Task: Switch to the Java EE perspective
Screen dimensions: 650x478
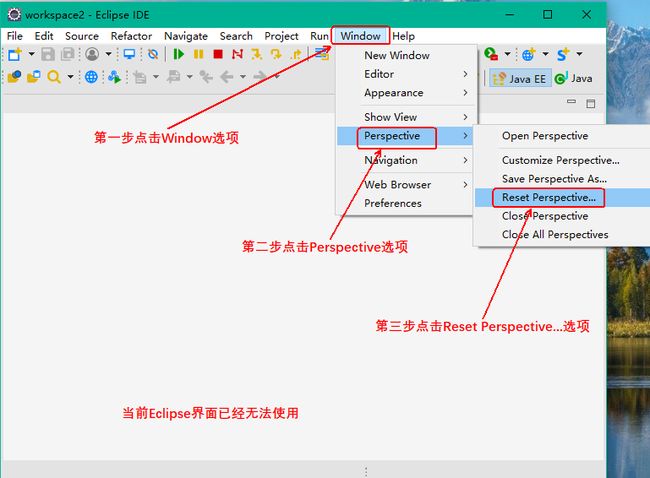Action: [520, 78]
